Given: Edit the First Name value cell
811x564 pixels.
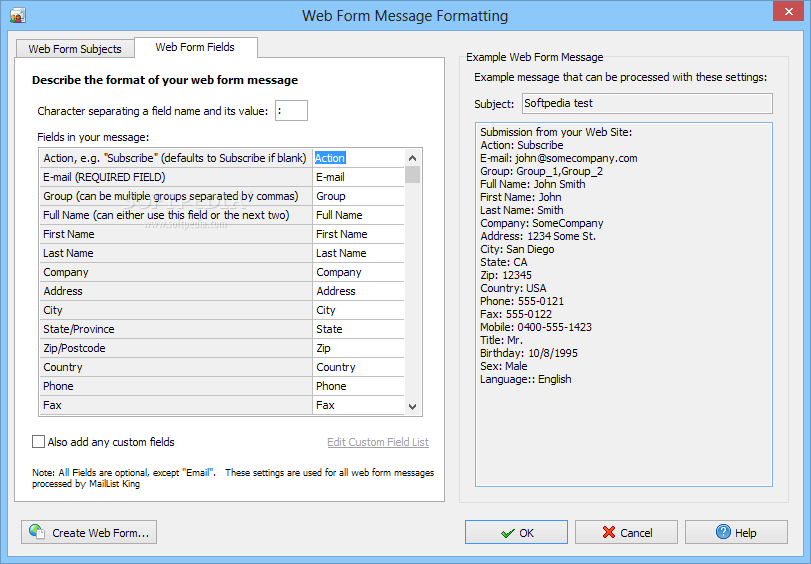Looking at the screenshot, I should pyautogui.click(x=358, y=234).
